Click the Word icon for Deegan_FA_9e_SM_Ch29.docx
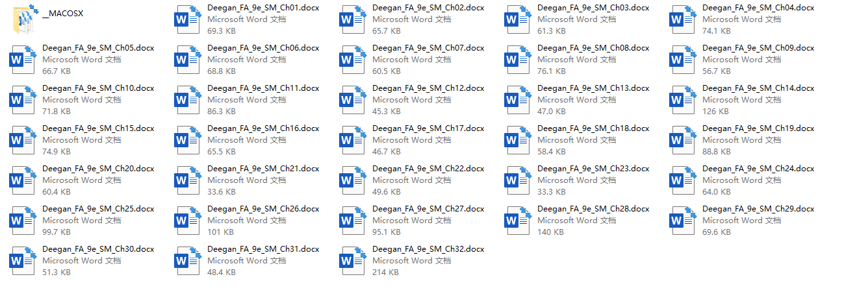The height and width of the screenshot is (290, 868). 683,221
